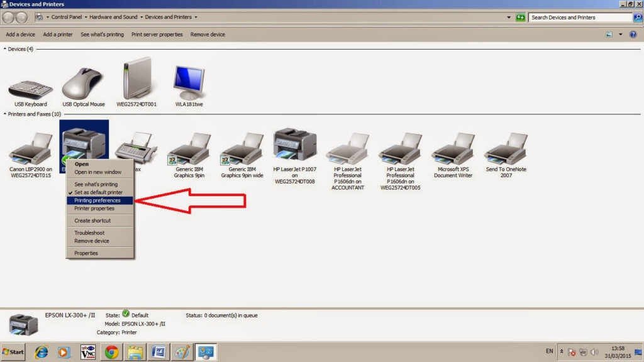
Task: Select Microsoft XPS Document Writer printer
Action: click(x=453, y=148)
